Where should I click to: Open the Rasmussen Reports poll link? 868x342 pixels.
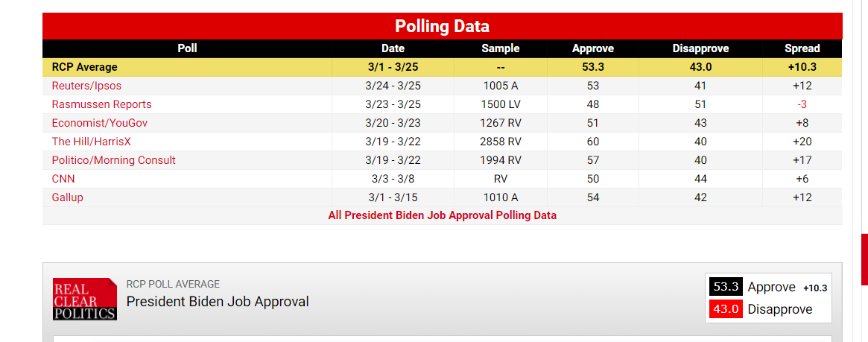click(x=101, y=104)
